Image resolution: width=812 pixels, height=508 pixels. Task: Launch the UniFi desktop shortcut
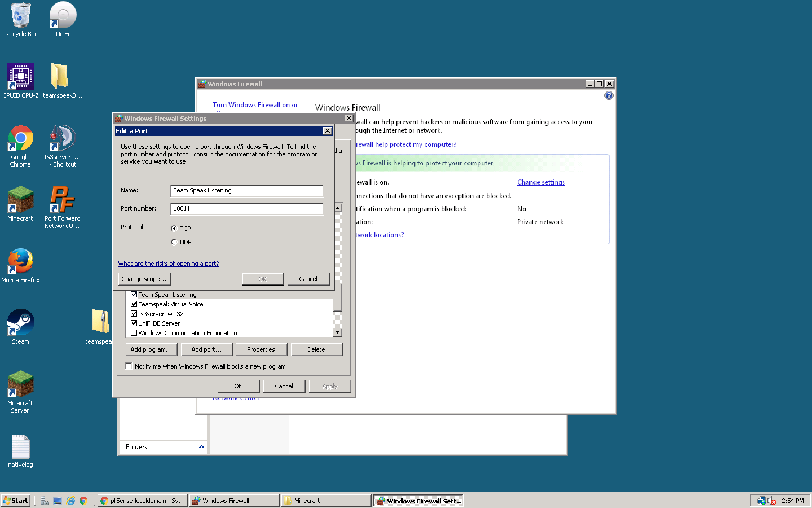(63, 17)
